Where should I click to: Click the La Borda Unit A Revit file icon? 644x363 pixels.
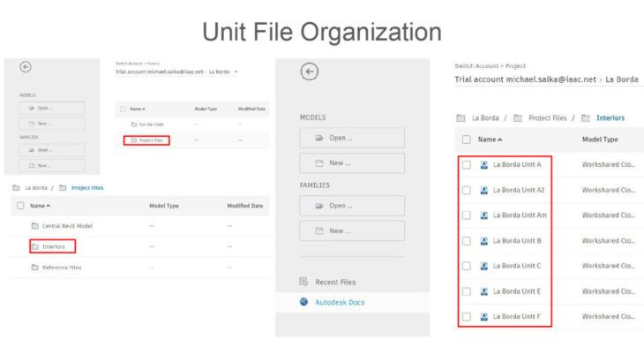[x=484, y=165]
